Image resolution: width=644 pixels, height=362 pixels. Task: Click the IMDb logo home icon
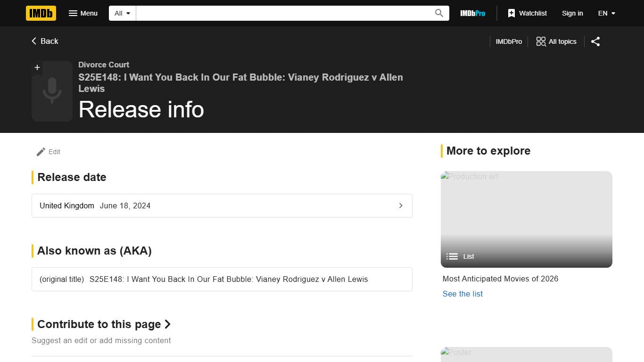tap(41, 13)
